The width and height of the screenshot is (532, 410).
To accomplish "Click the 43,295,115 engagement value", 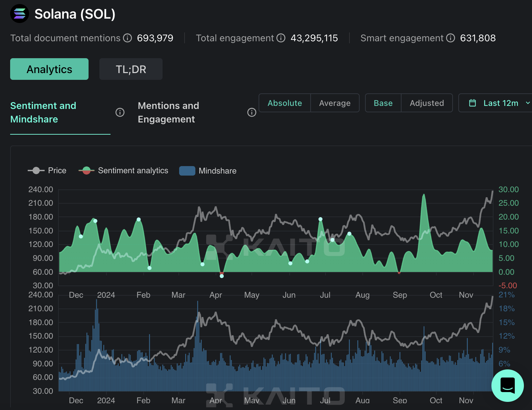I will [x=314, y=38].
